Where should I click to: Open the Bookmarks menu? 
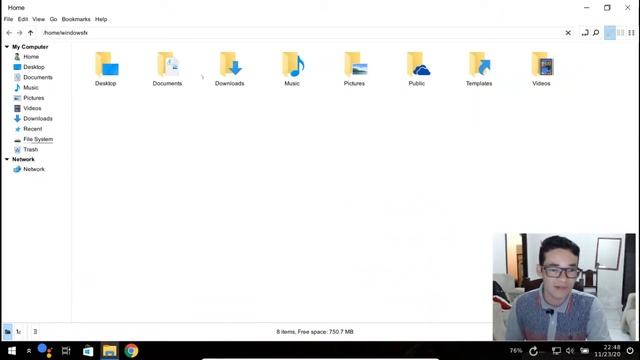tap(76, 19)
